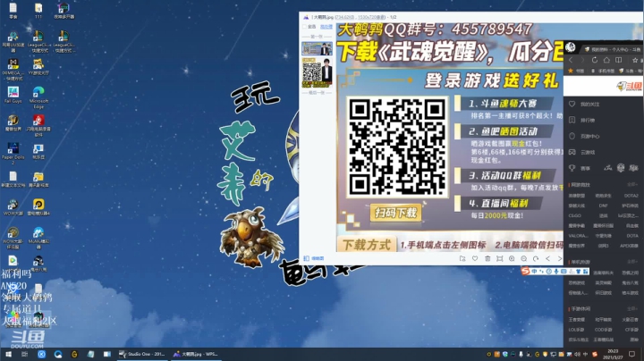Open the Fall Guys desktop shortcut
Screen dimensions: 644x361
pos(13,96)
